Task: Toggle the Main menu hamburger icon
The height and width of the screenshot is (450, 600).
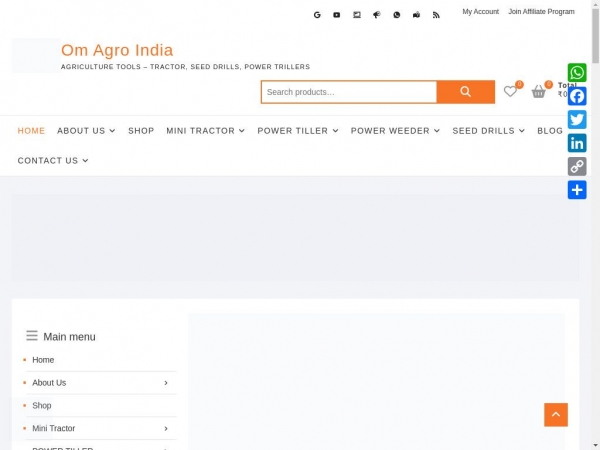Action: tap(32, 336)
